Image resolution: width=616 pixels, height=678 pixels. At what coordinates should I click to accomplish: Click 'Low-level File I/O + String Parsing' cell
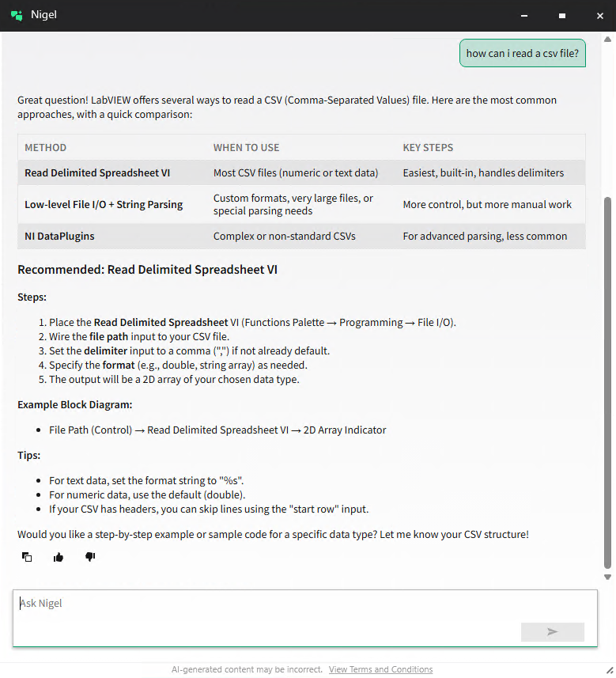click(x=104, y=204)
